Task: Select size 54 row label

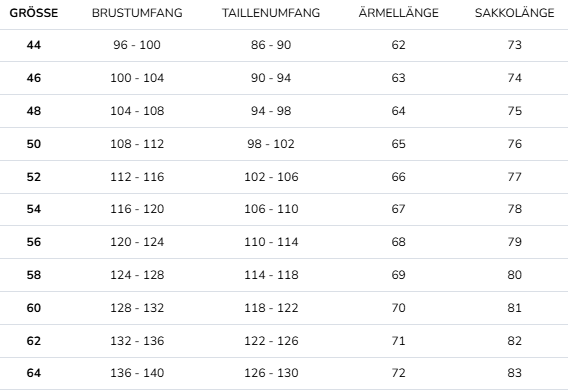Action: [x=34, y=209]
